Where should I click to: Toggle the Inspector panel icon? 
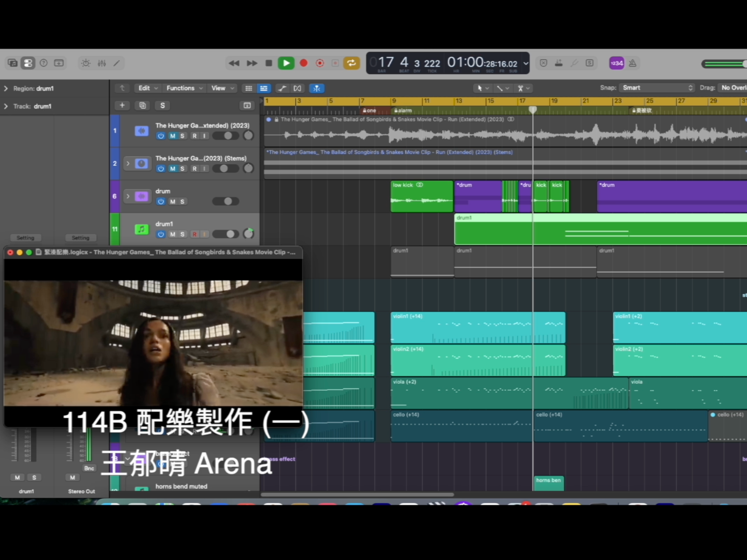point(28,63)
